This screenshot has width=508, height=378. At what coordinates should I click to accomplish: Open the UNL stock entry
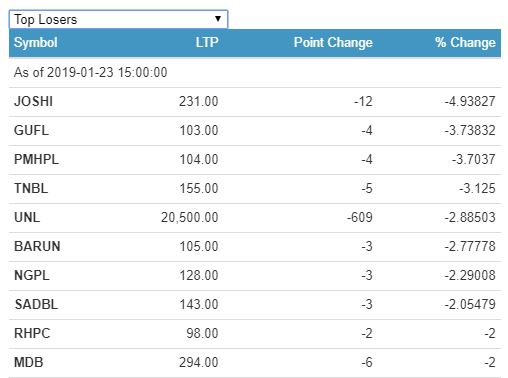click(x=27, y=217)
